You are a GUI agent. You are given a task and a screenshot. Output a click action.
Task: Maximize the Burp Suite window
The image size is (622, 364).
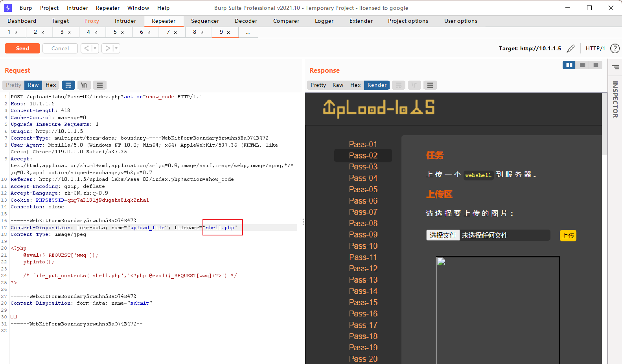[589, 8]
